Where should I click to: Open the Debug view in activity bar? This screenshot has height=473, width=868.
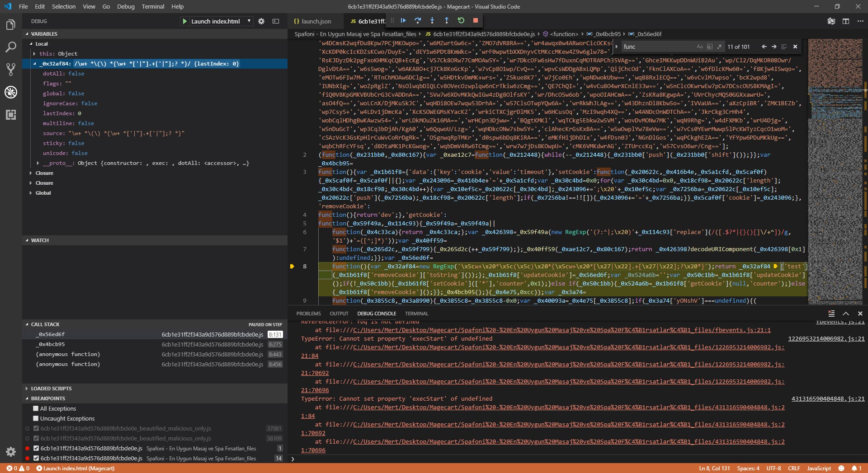coord(11,92)
